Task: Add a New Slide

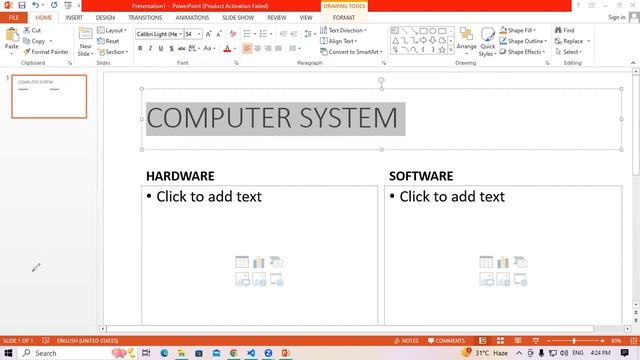Action: [x=85, y=42]
